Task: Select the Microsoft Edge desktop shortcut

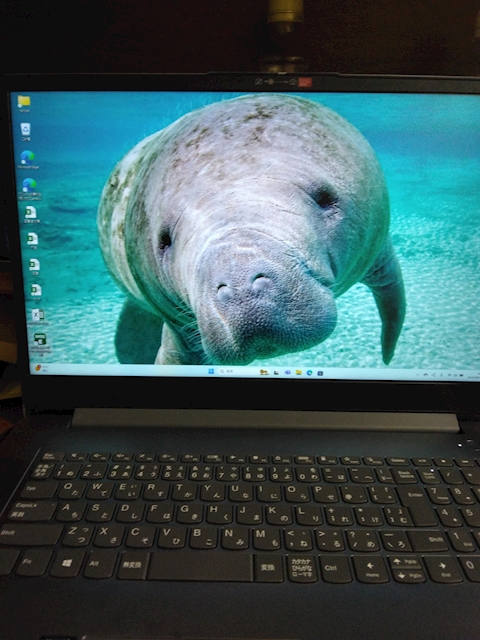Action: pos(27,159)
